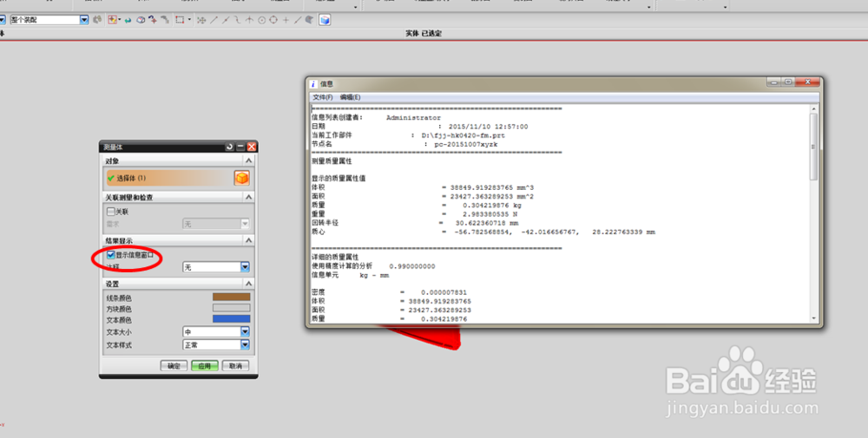The image size is (868, 438).
Task: Click the greyed icon right of 整个装配 dropdown
Action: [97, 20]
